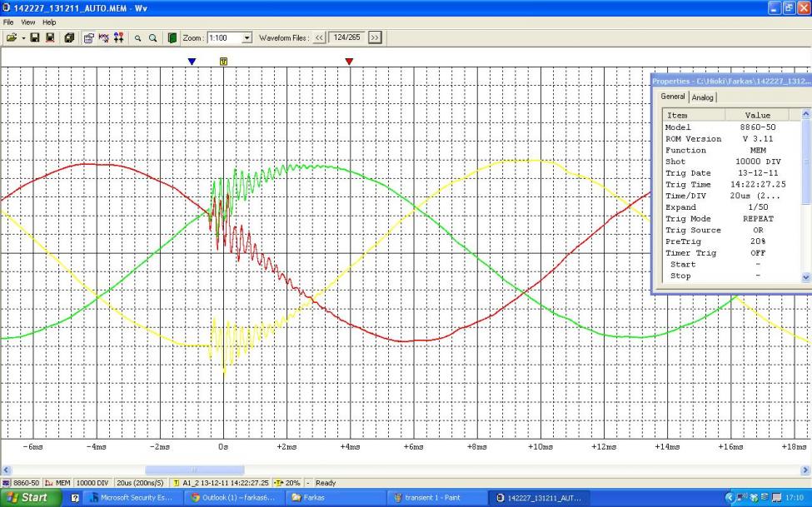Click the Open file folder icon
Image resolution: width=812 pixels, height=507 pixels.
tap(11, 37)
